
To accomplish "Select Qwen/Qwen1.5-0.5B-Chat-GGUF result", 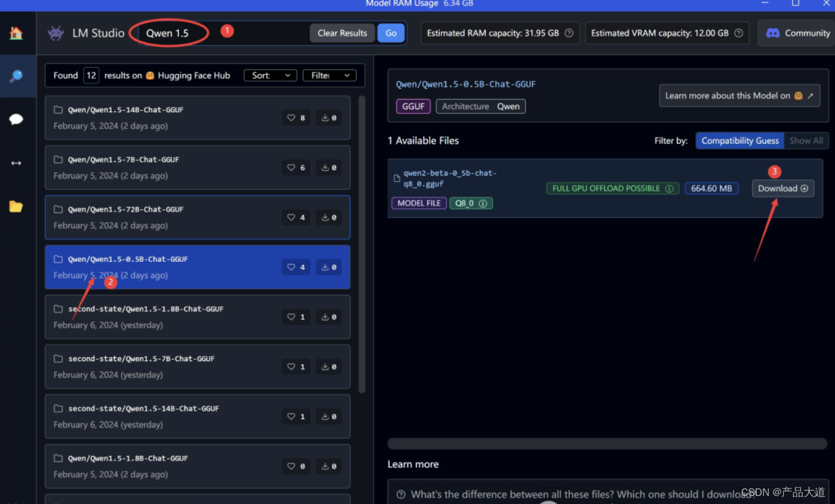I will tap(197, 267).
